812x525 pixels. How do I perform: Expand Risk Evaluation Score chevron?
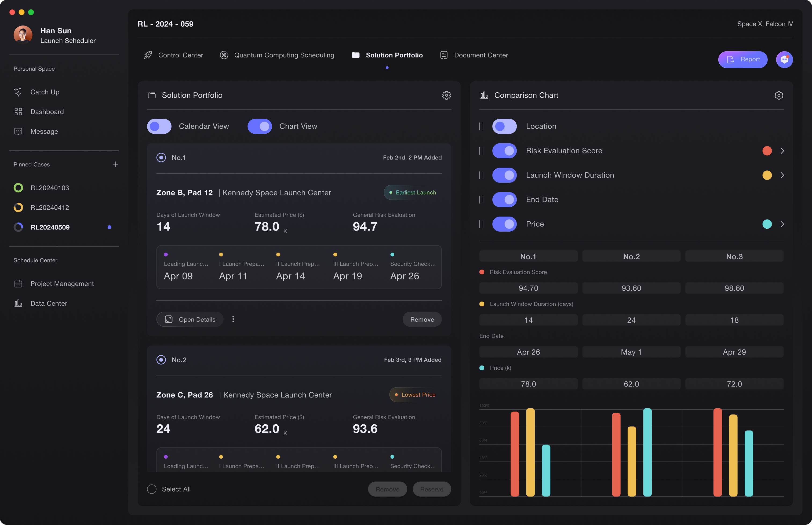(782, 151)
